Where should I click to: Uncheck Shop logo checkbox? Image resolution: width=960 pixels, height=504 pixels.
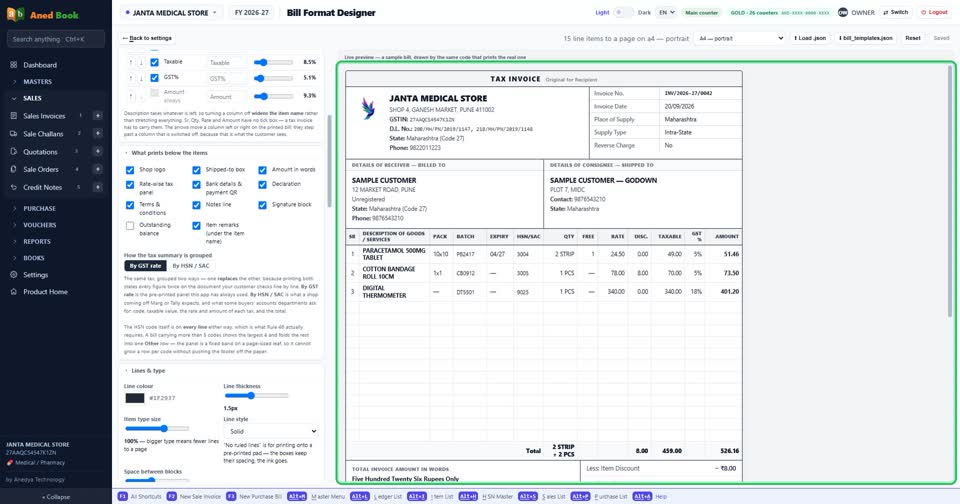(130, 170)
